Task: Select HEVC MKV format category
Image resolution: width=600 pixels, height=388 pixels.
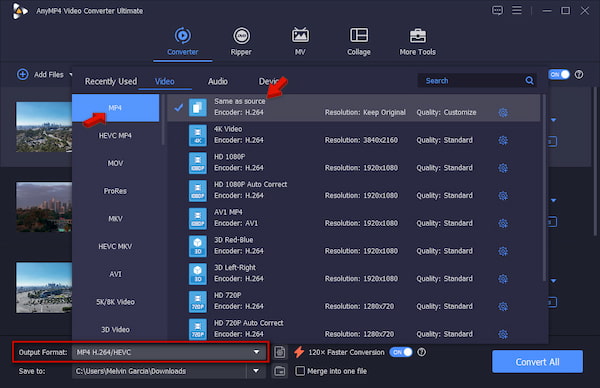Action: (x=116, y=246)
